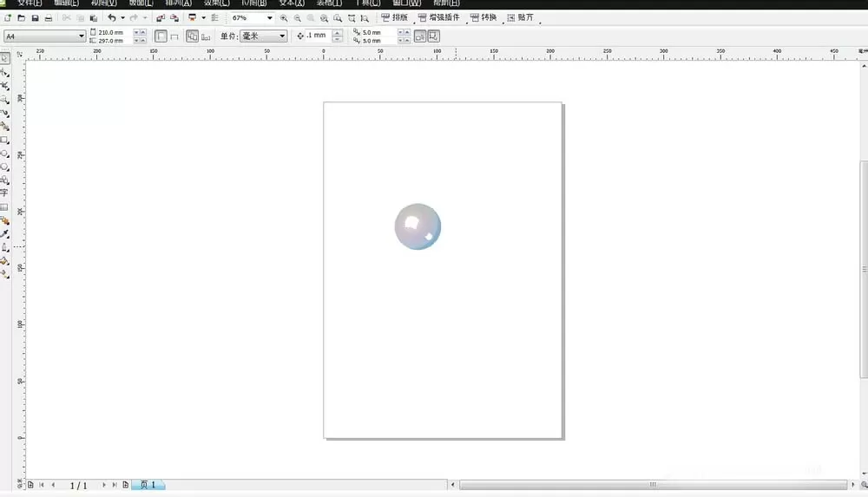
Task: Open the units 毫米 dropdown
Action: (282, 36)
